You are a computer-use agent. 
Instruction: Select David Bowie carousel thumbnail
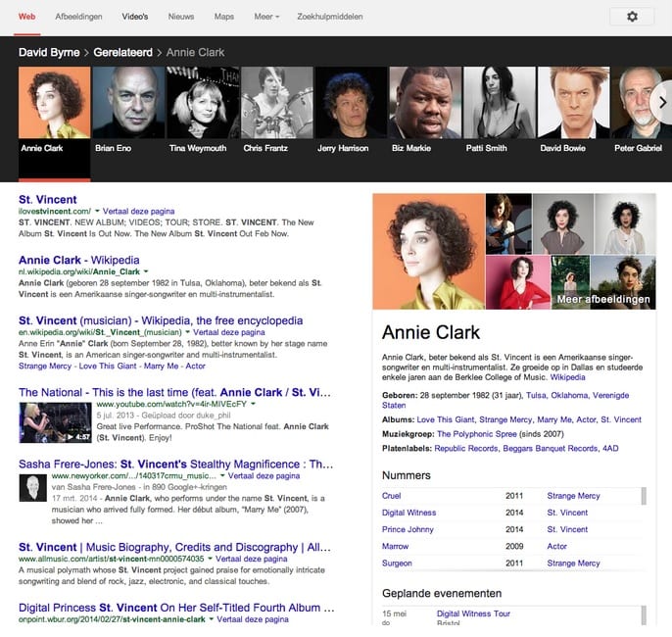tap(573, 103)
